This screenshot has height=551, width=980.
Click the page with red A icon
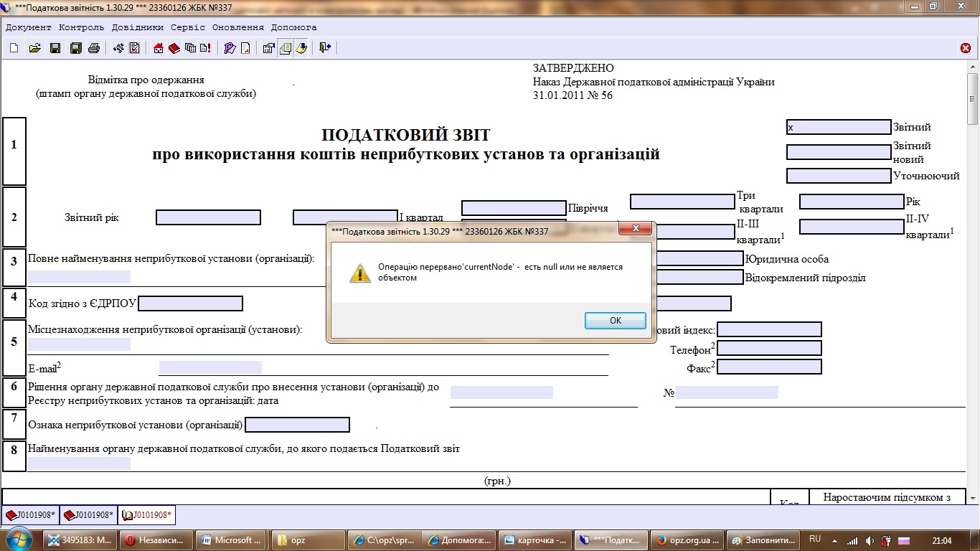point(245,48)
